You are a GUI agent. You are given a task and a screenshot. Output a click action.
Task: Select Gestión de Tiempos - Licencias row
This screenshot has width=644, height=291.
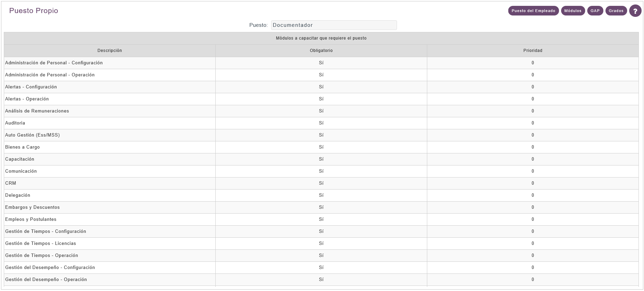click(321, 244)
